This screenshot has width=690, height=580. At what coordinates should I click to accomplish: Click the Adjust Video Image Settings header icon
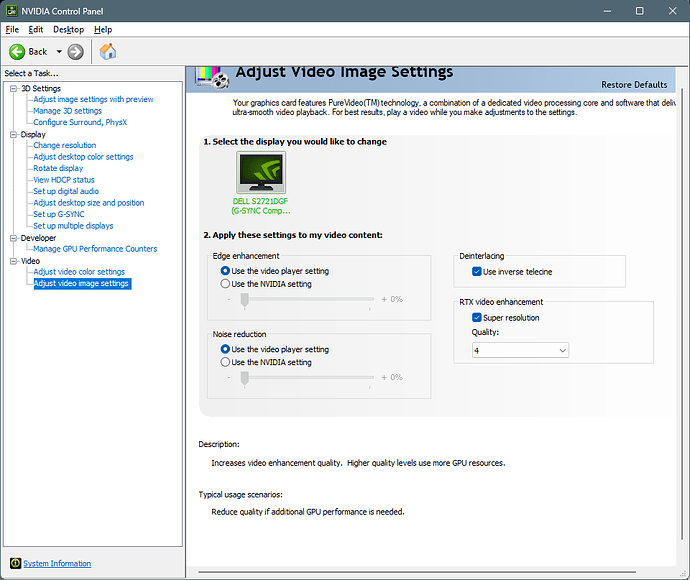pyautogui.click(x=213, y=77)
